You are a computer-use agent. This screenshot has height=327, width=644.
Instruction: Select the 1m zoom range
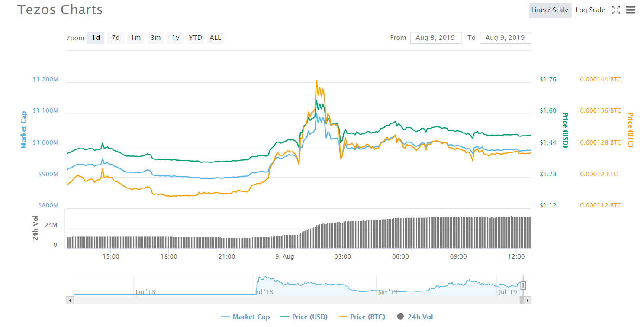click(x=135, y=38)
